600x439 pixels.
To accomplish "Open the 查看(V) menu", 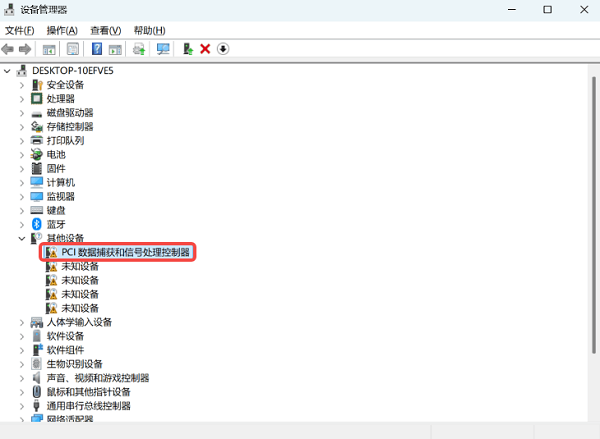I will pos(106,31).
